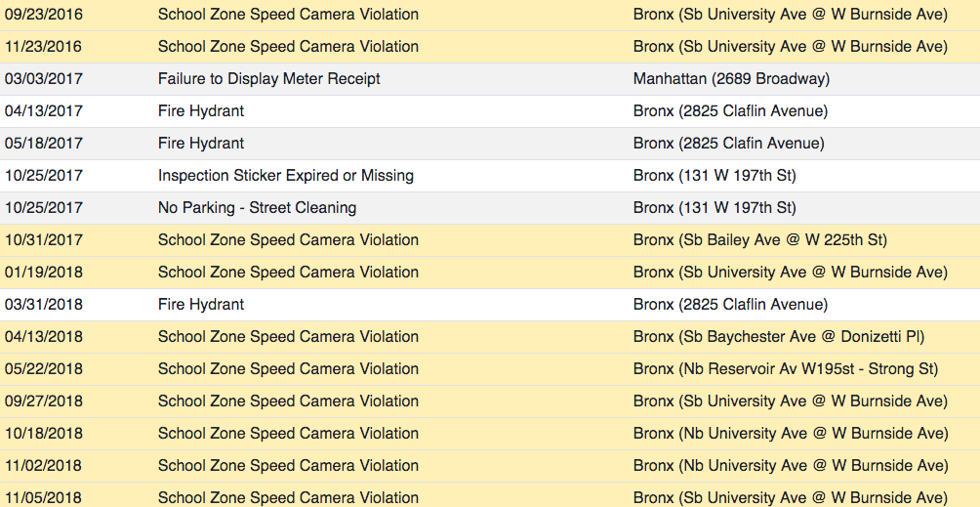The image size is (980, 507).
Task: Select the 11/05/2018 School Zone Speed Camera Violation
Action: pos(288,498)
